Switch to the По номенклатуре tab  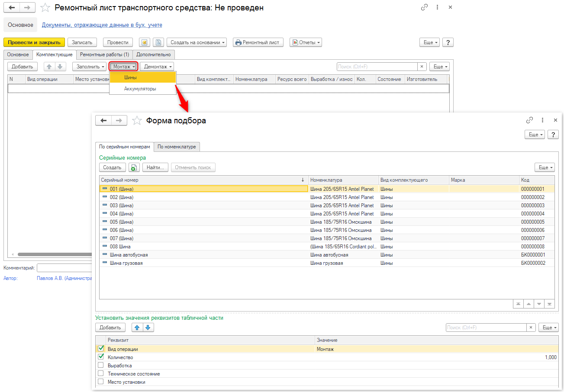(177, 147)
